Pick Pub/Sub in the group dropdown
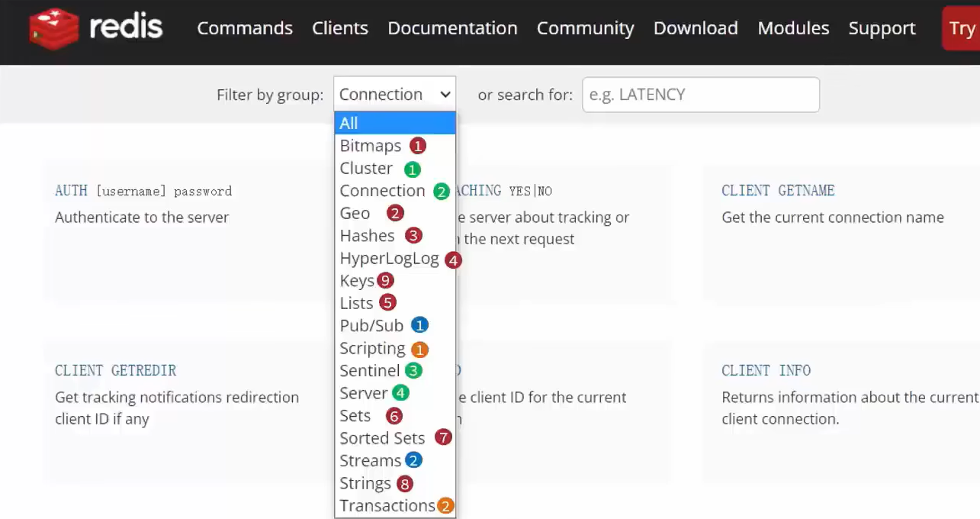The width and height of the screenshot is (980, 519). click(395, 326)
